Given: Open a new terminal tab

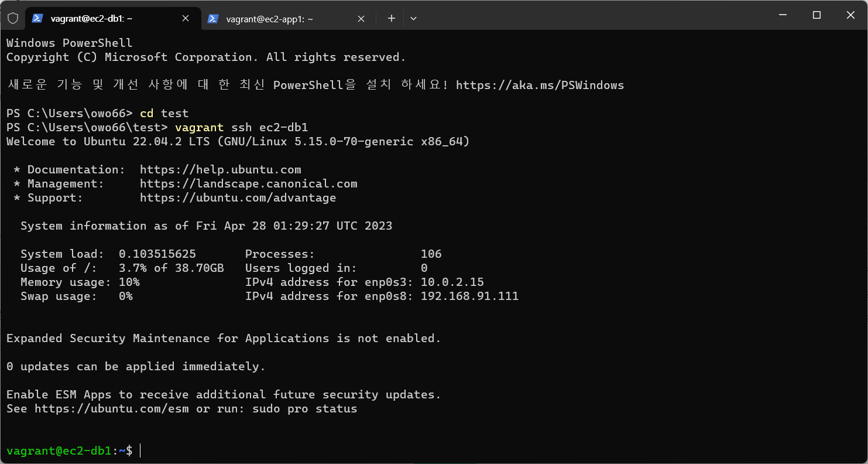Looking at the screenshot, I should [x=392, y=19].
